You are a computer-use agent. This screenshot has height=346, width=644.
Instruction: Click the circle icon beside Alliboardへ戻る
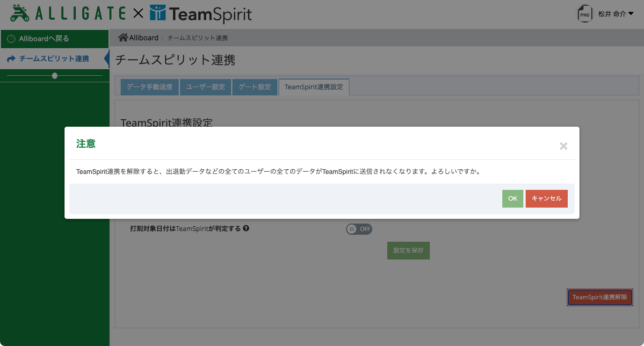click(x=11, y=39)
